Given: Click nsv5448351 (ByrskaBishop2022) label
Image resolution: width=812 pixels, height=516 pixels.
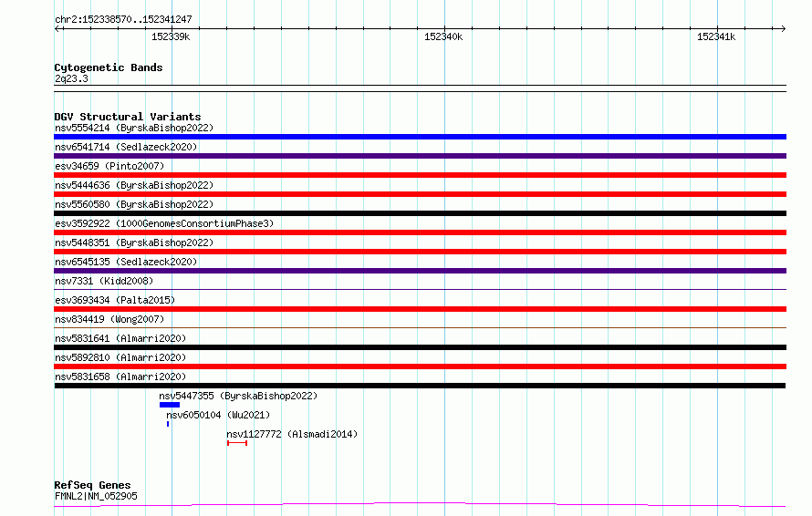Looking at the screenshot, I should click(134, 243).
